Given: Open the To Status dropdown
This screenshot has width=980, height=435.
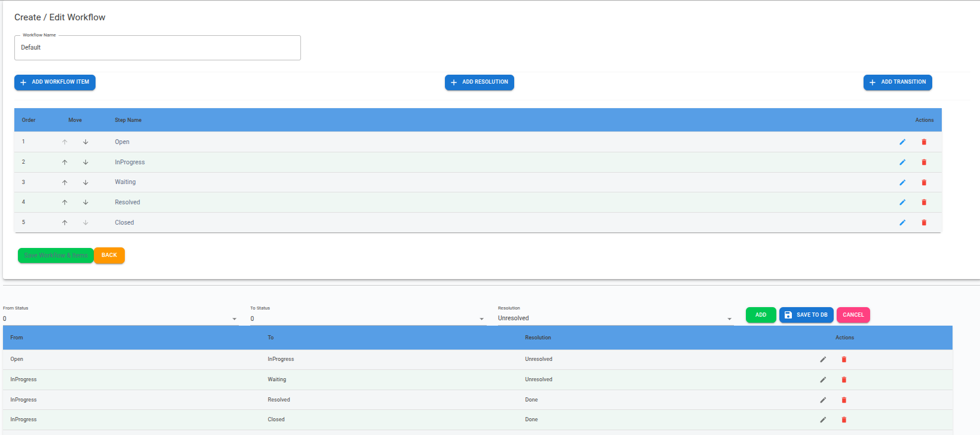Looking at the screenshot, I should tap(368, 318).
